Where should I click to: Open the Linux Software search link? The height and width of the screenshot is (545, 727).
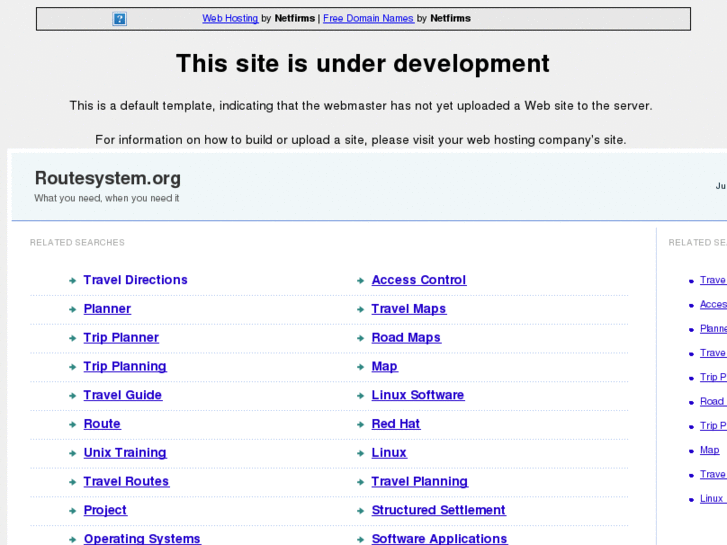(x=418, y=395)
